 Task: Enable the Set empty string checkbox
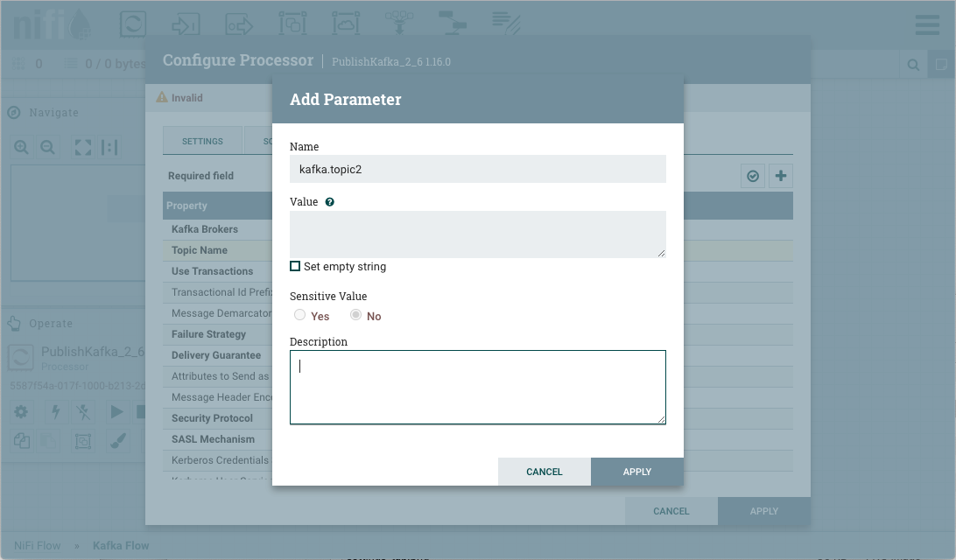295,266
